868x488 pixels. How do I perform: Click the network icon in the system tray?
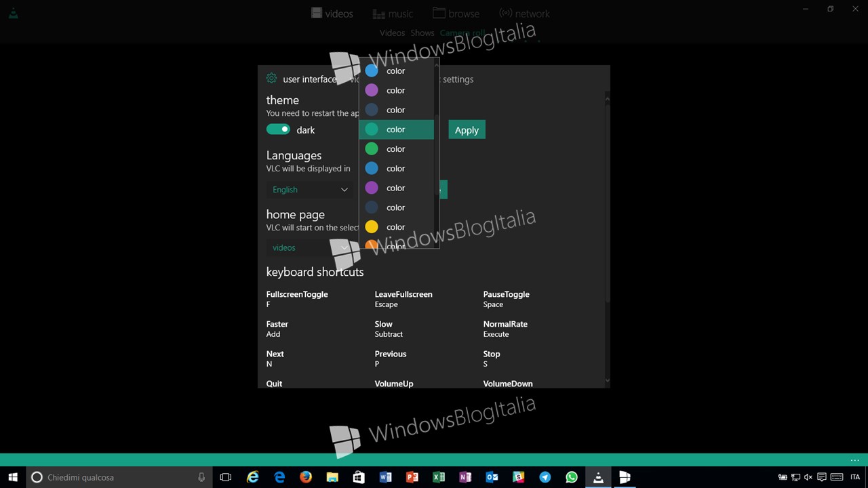pos(795,477)
